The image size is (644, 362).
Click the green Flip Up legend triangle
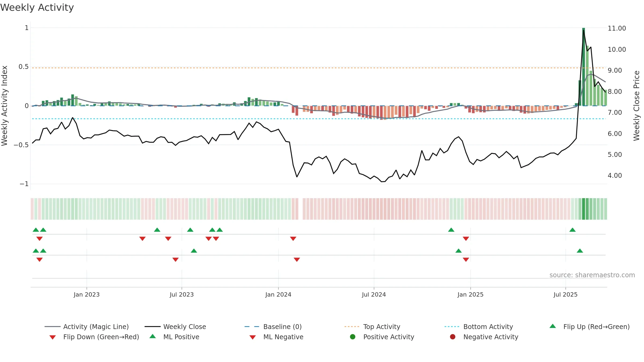553,326
